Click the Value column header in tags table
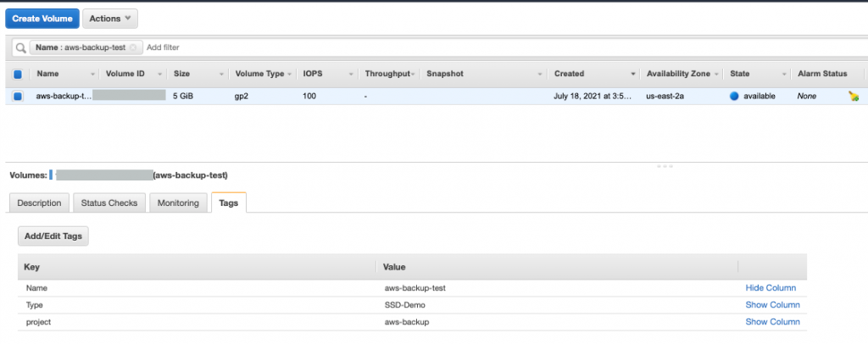Image resolution: width=868 pixels, height=344 pixels. 394,267
